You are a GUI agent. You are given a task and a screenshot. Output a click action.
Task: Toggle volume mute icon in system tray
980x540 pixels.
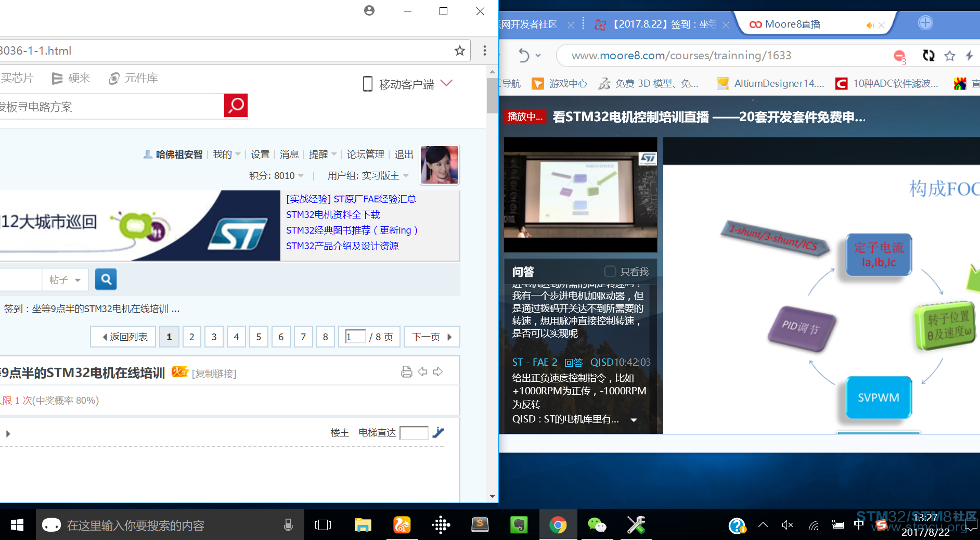coord(788,525)
